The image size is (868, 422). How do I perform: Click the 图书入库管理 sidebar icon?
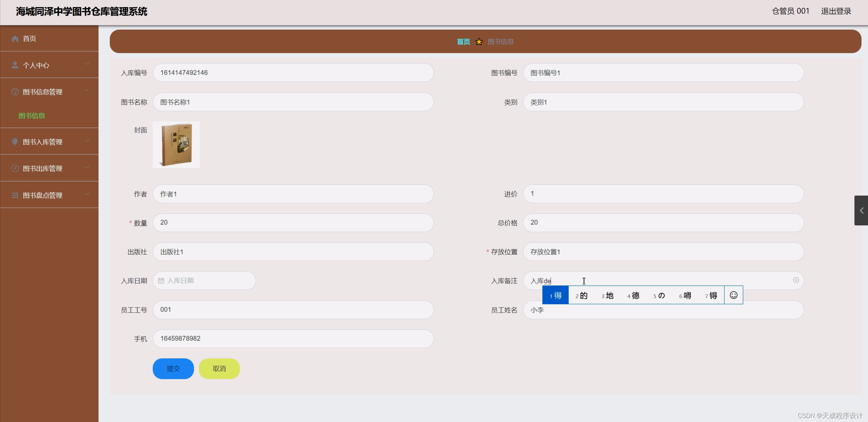pyautogui.click(x=15, y=142)
